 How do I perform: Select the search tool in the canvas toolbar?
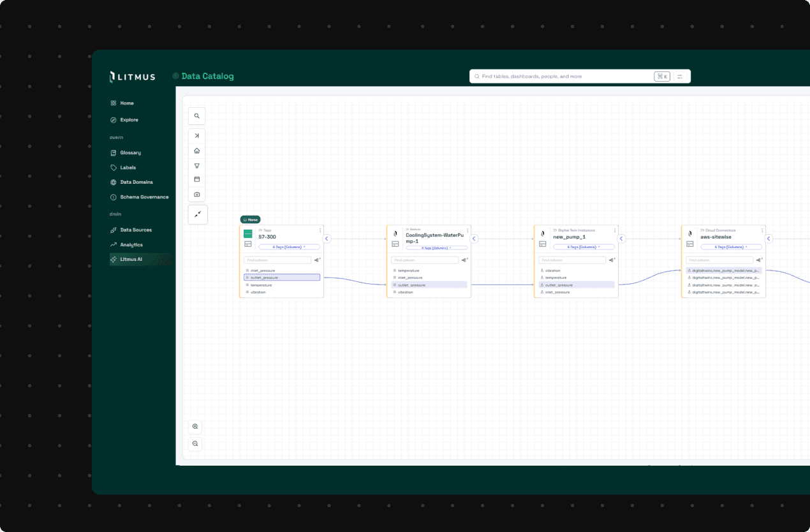click(196, 115)
